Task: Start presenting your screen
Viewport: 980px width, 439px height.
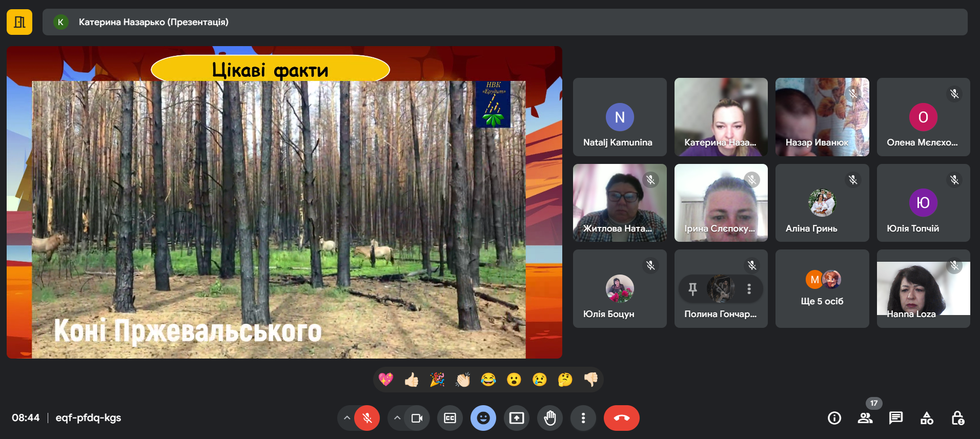Action: coord(517,418)
